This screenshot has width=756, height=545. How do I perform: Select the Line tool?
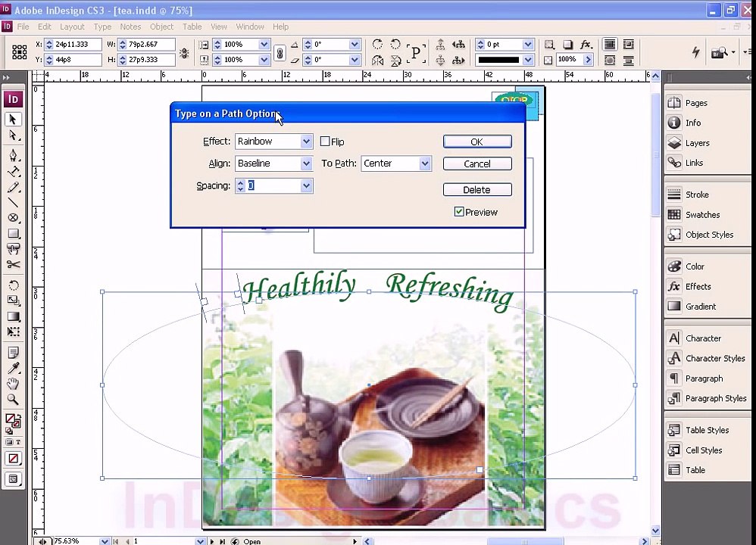tap(13, 202)
